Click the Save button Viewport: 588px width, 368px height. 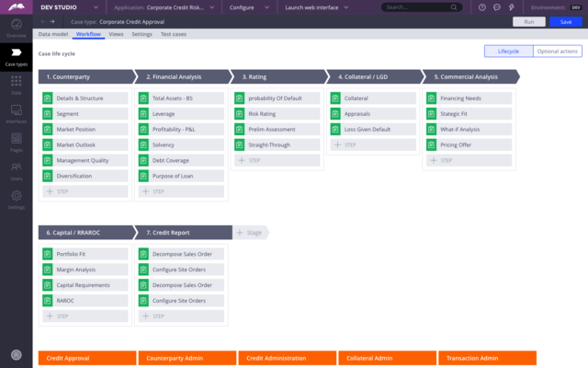click(x=565, y=21)
